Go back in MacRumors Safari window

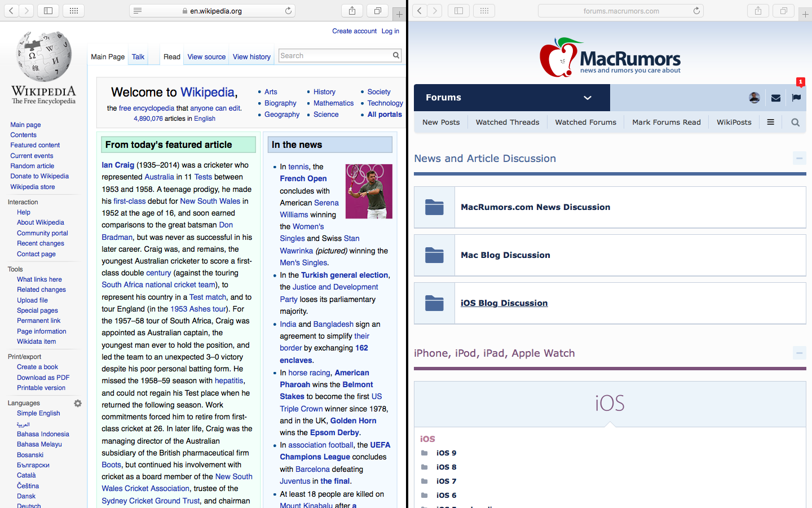point(419,11)
